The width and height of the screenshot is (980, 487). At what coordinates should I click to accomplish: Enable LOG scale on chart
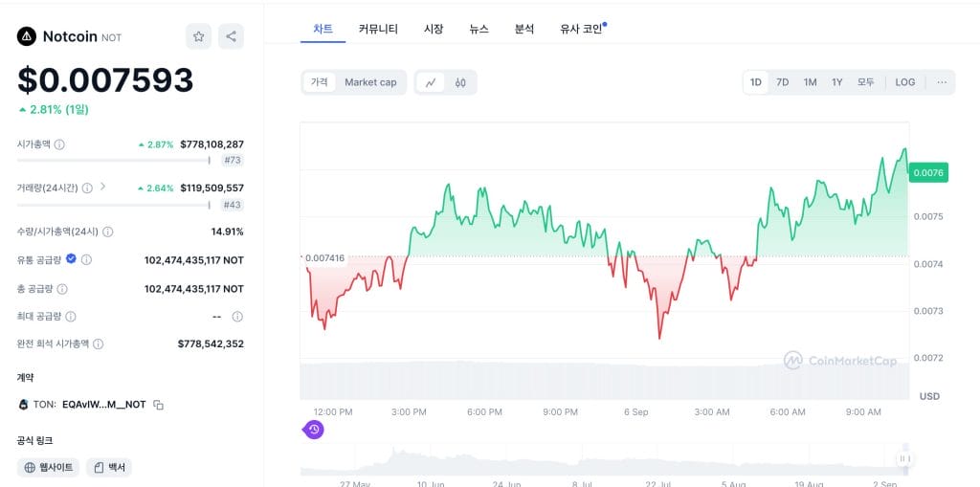pyautogui.click(x=904, y=82)
